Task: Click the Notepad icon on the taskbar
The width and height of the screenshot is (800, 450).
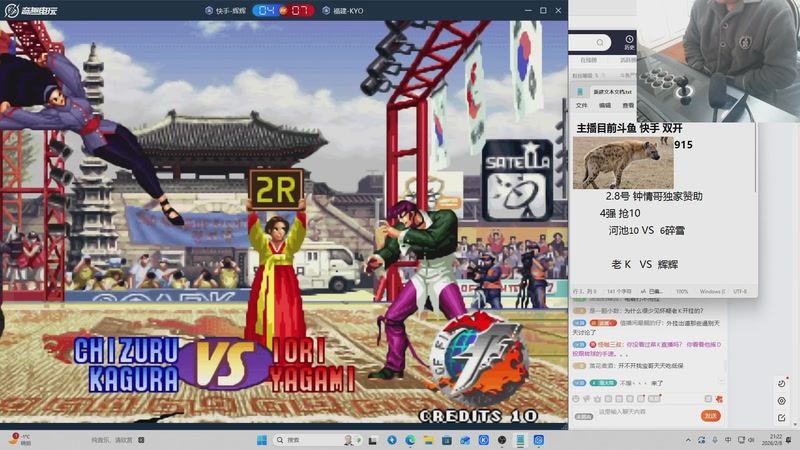Action: click(520, 440)
